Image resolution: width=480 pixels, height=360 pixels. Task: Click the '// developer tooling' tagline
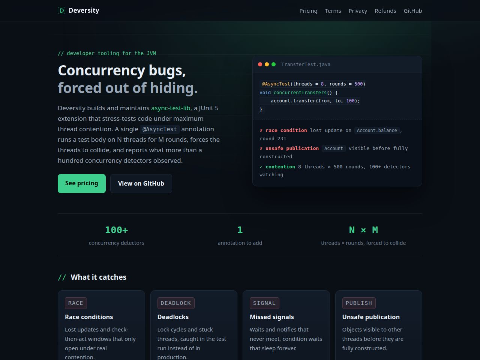pos(107,53)
